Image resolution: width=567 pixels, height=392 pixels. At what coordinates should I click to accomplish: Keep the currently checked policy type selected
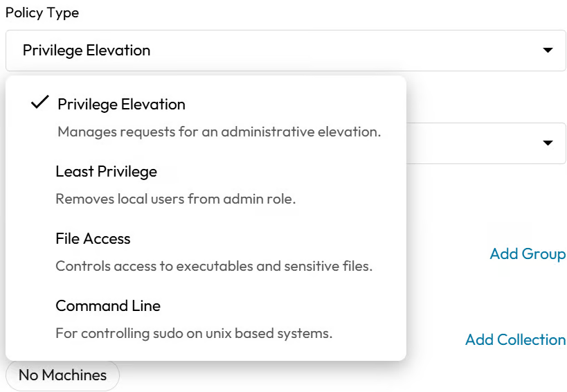click(x=121, y=105)
